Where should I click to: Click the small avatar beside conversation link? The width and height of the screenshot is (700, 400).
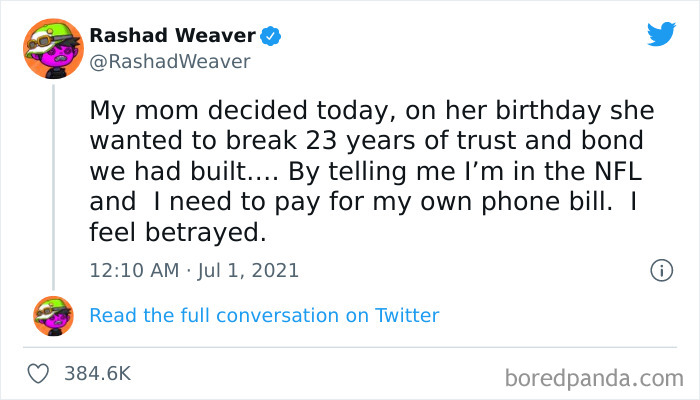point(53,315)
